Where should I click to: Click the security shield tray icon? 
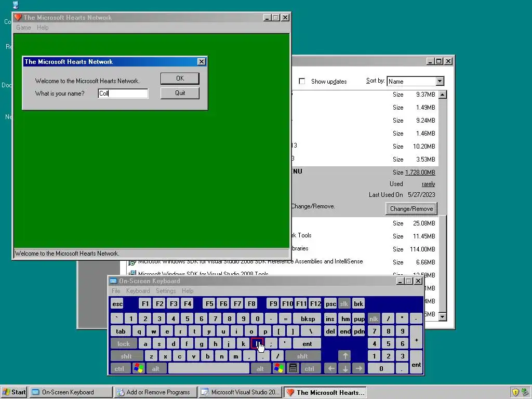coord(515,392)
